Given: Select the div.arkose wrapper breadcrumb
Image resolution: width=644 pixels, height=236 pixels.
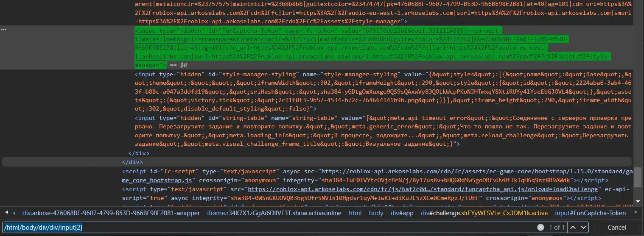Looking at the screenshot, I should coord(111,213).
